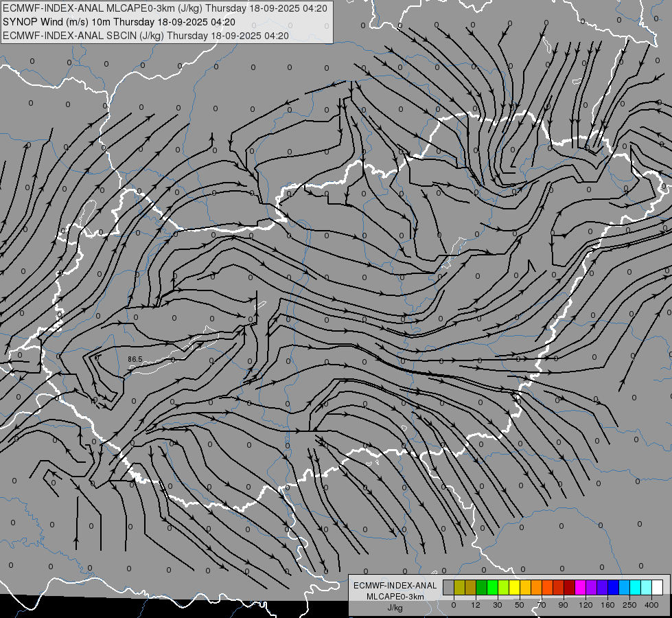The height and width of the screenshot is (618, 672).
Task: Pick the olive-yellow swatch right of 0
Action: click(x=459, y=587)
